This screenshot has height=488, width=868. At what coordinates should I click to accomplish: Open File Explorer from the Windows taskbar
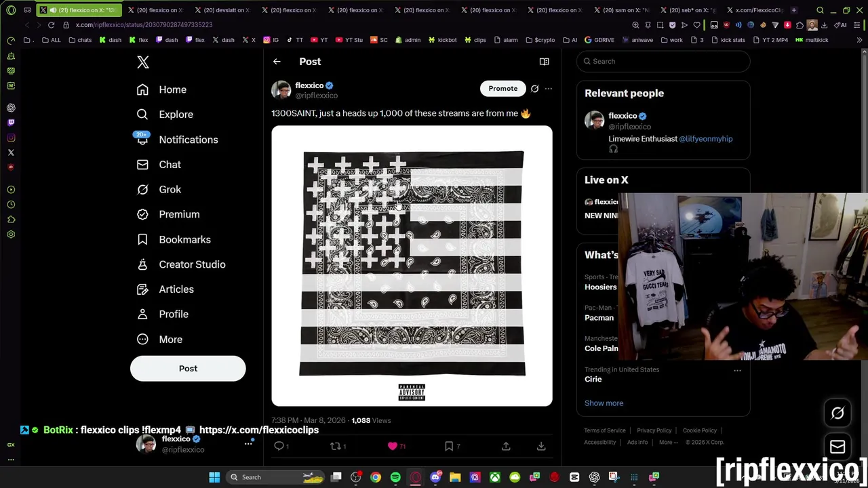click(455, 477)
